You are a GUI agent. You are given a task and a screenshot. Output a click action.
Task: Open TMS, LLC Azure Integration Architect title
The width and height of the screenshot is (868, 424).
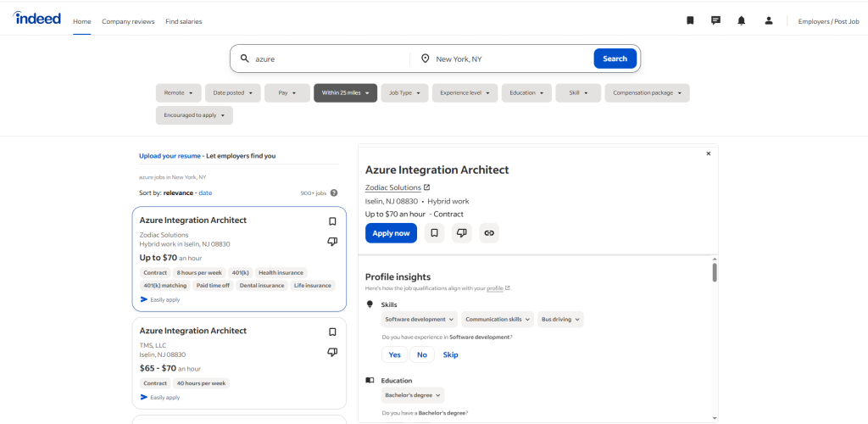tap(193, 331)
